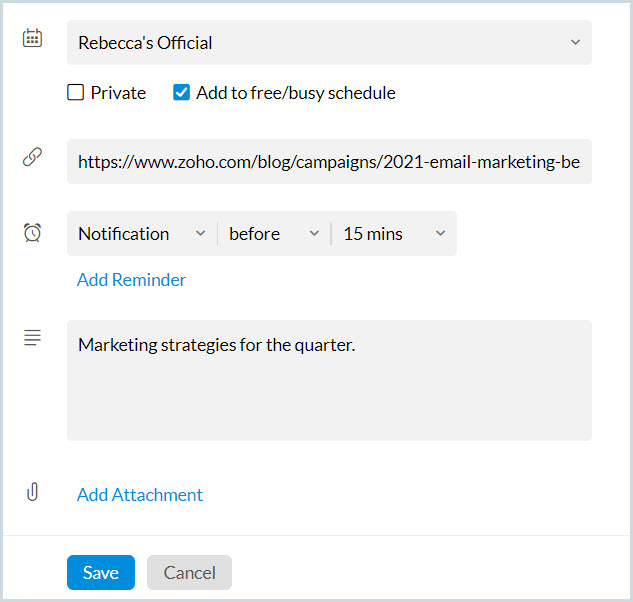633x602 pixels.
Task: Focus the zoho.com URL input field
Action: pyautogui.click(x=329, y=162)
